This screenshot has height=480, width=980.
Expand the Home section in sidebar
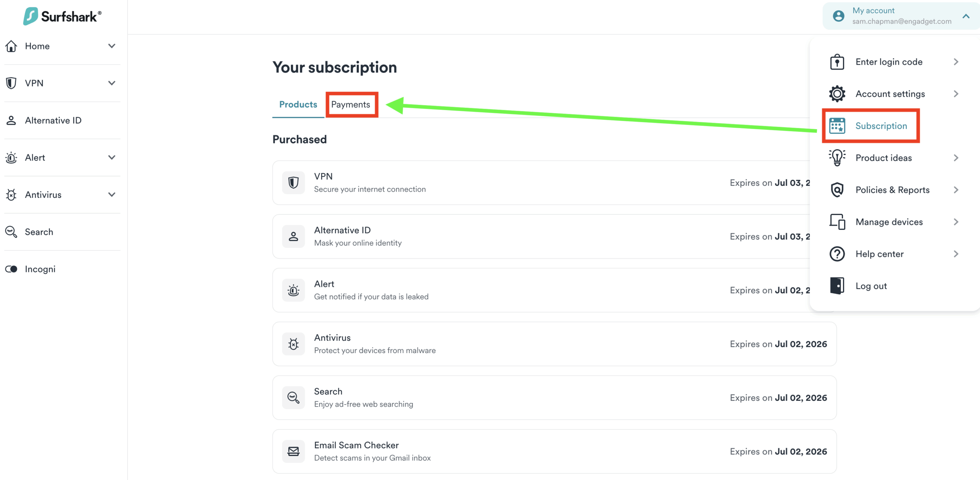(111, 46)
